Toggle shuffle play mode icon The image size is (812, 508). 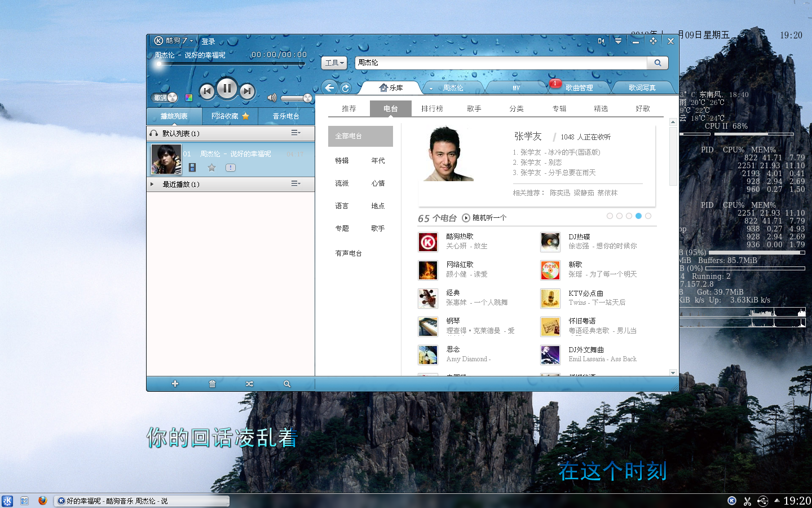click(x=249, y=384)
